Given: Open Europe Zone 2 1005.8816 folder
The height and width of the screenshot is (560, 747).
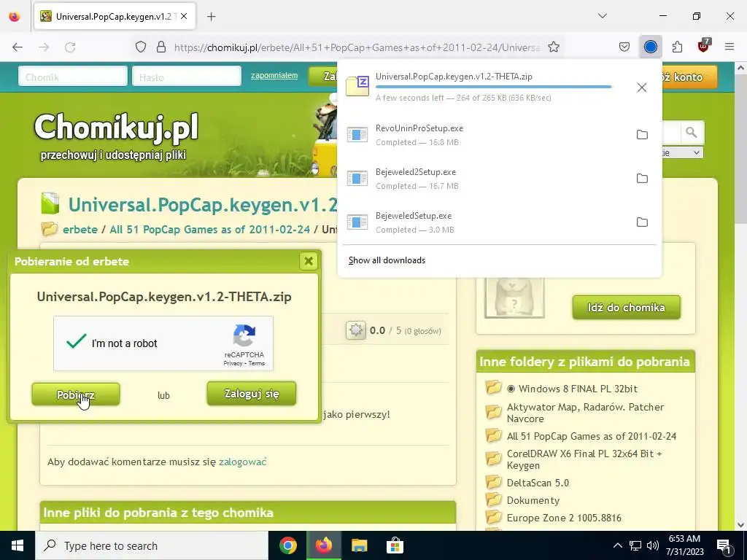Looking at the screenshot, I should [x=564, y=518].
